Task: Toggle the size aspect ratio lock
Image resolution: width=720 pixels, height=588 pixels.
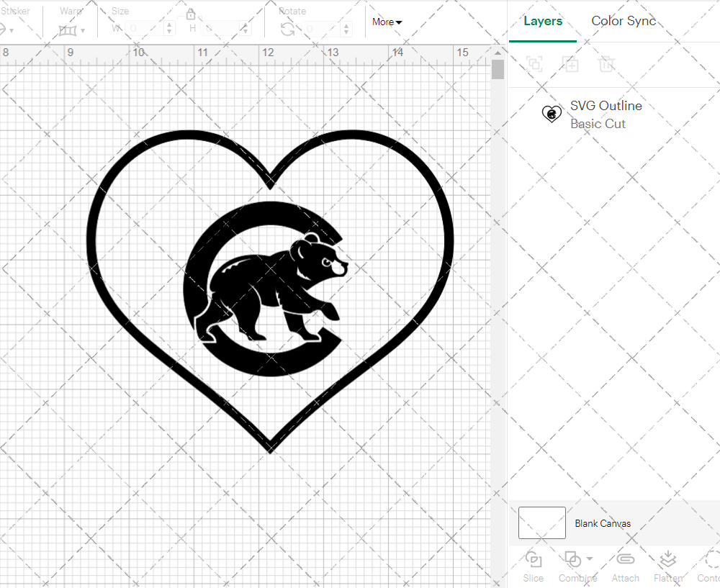Action: (x=191, y=14)
